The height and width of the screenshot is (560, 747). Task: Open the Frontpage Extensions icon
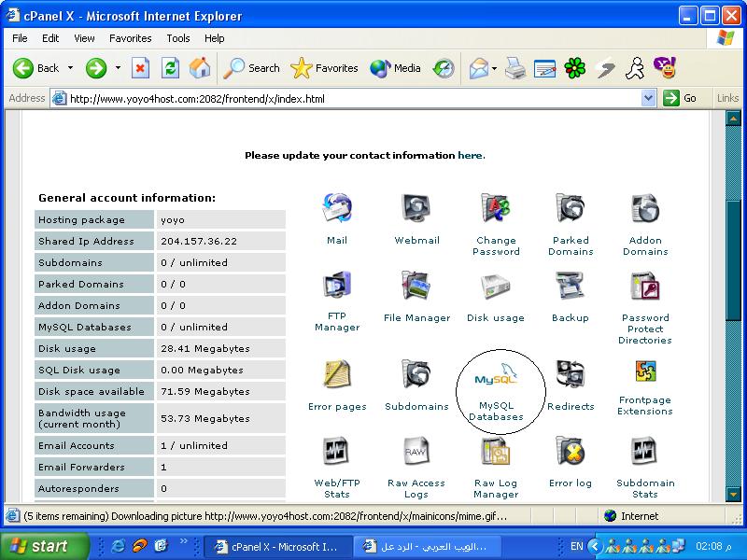(645, 373)
